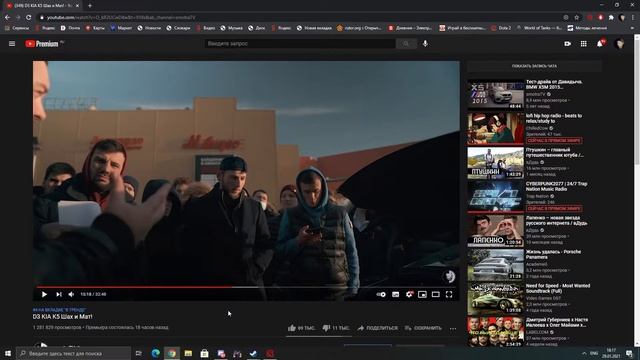Switch to miniplayer mode
Viewport: 640px width, 360px height.
(x=422, y=294)
